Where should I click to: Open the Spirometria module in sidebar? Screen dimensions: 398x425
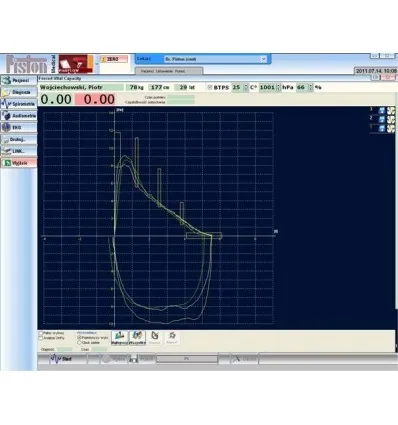(19, 104)
